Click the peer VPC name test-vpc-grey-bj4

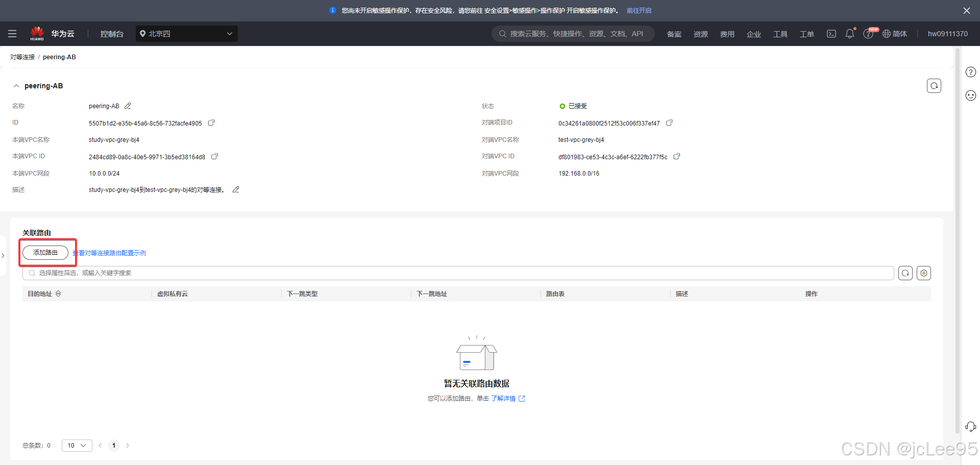(581, 140)
